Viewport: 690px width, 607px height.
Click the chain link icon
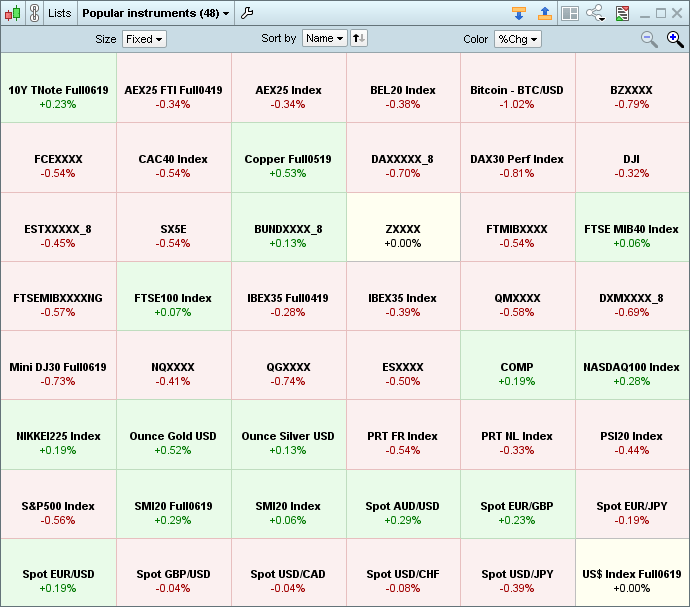click(35, 13)
